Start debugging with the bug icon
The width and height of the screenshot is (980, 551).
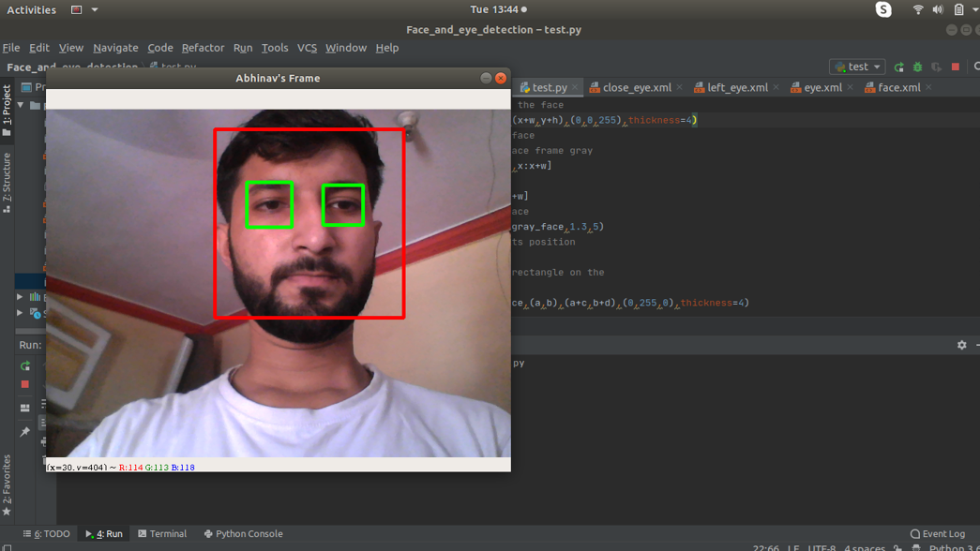tap(917, 67)
